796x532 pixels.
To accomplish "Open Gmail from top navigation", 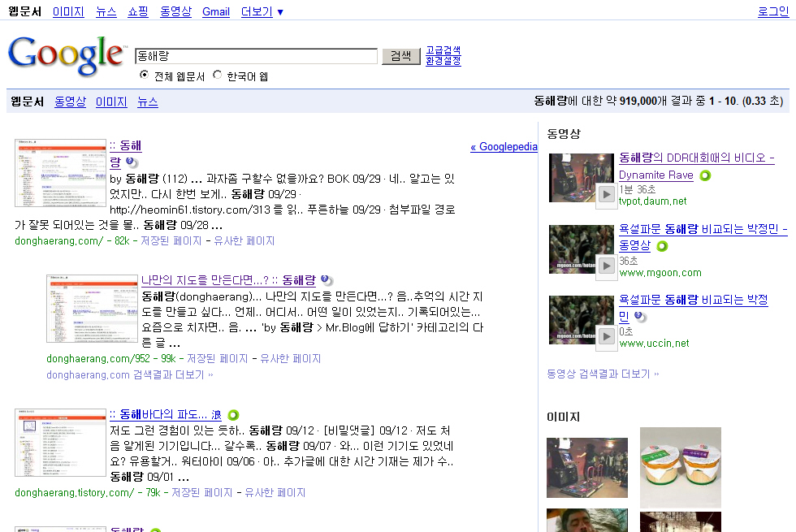I will (216, 11).
